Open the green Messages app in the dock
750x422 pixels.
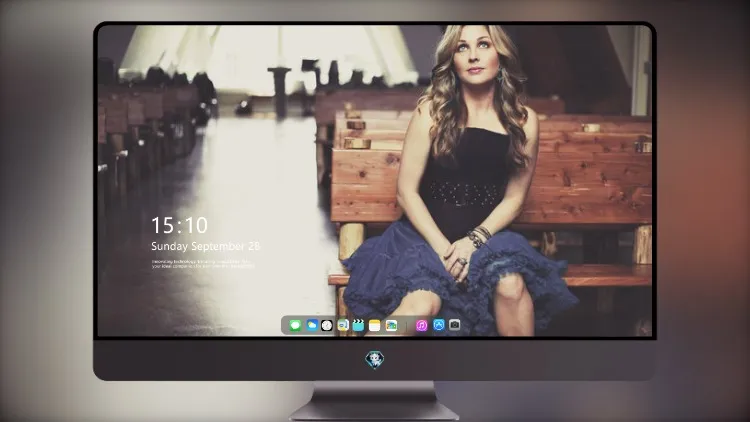tap(295, 325)
